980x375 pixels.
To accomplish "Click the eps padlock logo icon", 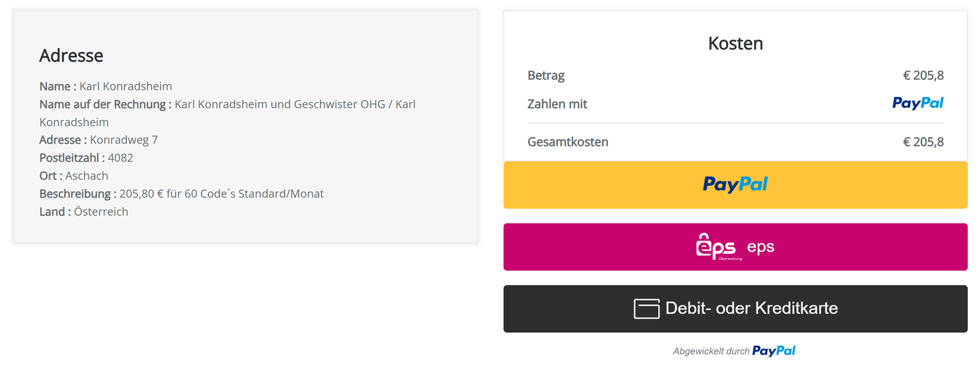I will click(716, 247).
